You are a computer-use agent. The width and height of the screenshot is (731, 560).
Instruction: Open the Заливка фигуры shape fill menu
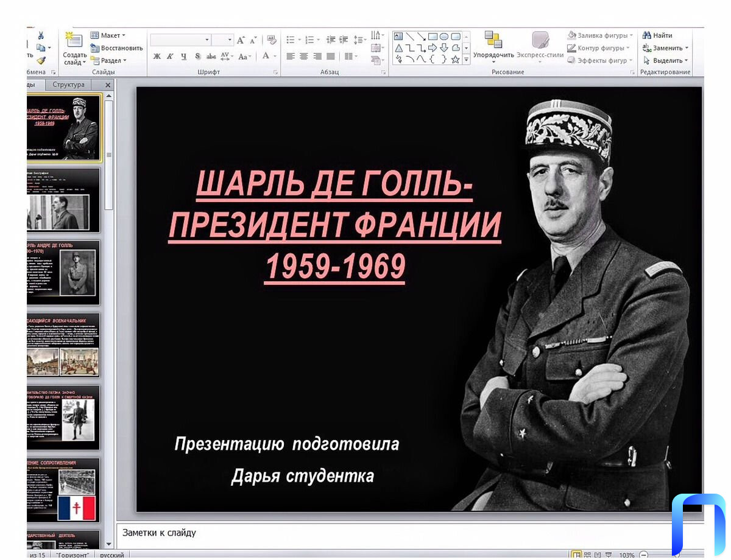[601, 35]
